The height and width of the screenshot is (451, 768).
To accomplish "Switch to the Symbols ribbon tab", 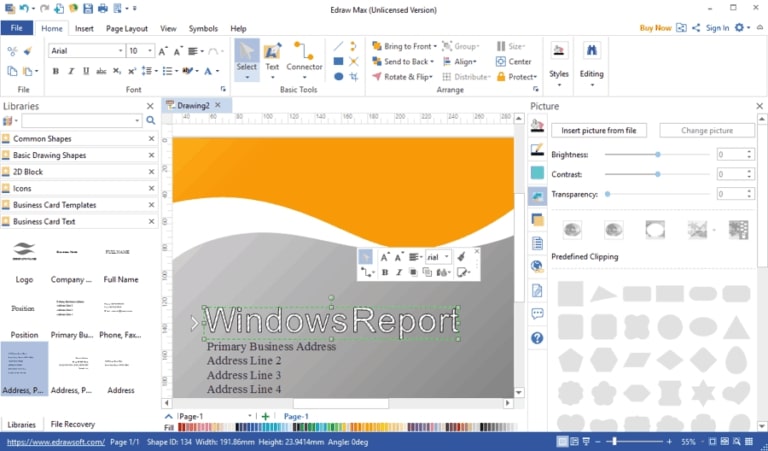I will [203, 28].
